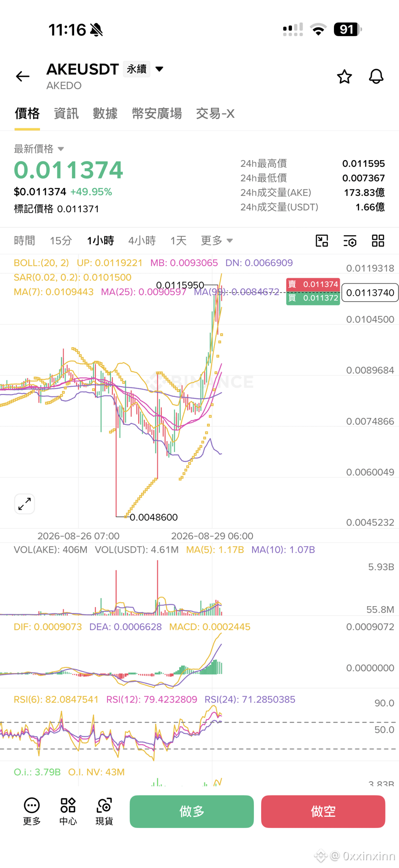The image size is (399, 868).
Task: Tap the chart high label 0.0115950
Action: tap(180, 285)
